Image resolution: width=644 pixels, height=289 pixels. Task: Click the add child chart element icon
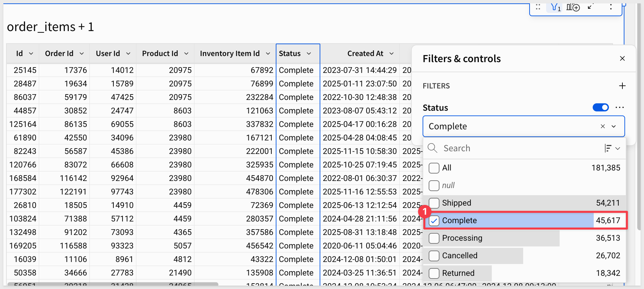click(573, 7)
